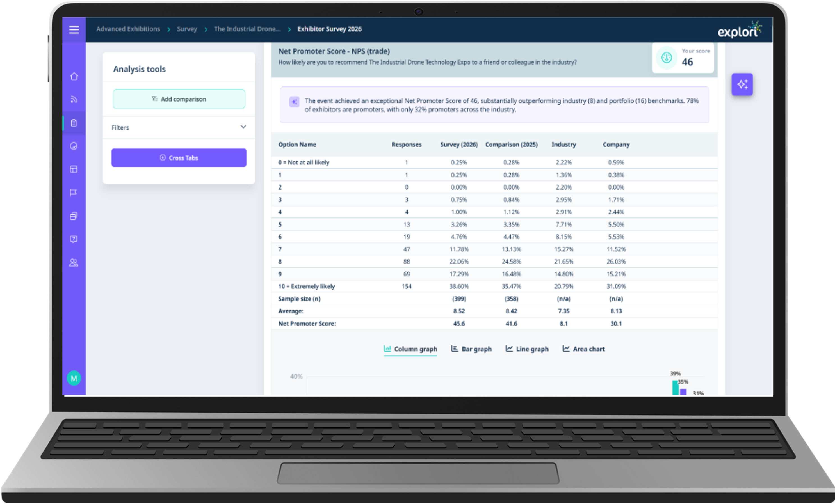Select the RSS feed icon in the sidebar
Screen dimensions: 835x504
[74, 99]
